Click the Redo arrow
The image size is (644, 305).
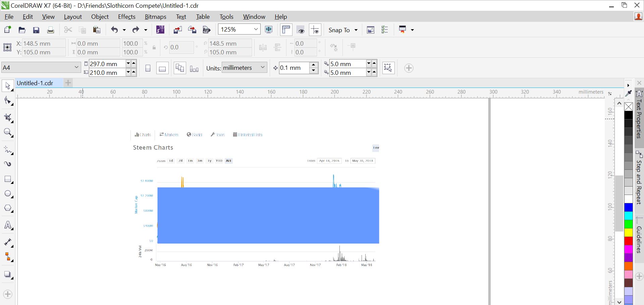[136, 30]
